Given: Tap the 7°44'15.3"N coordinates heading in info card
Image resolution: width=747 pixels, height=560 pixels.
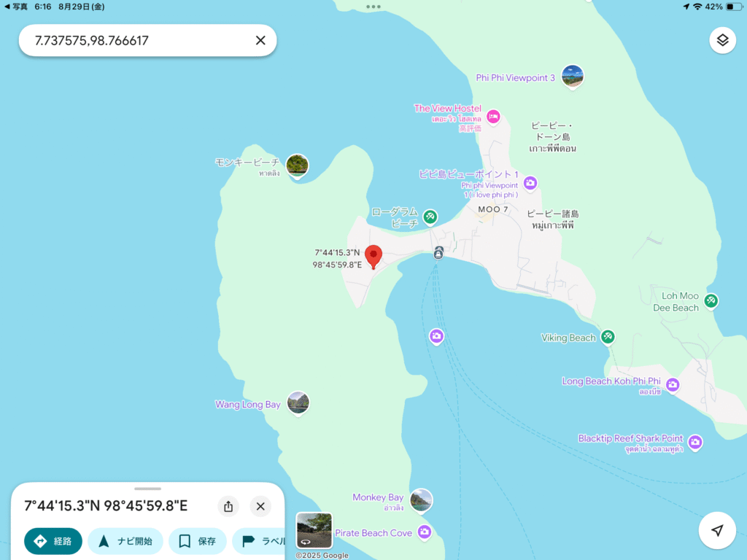Looking at the screenshot, I should (x=106, y=506).
